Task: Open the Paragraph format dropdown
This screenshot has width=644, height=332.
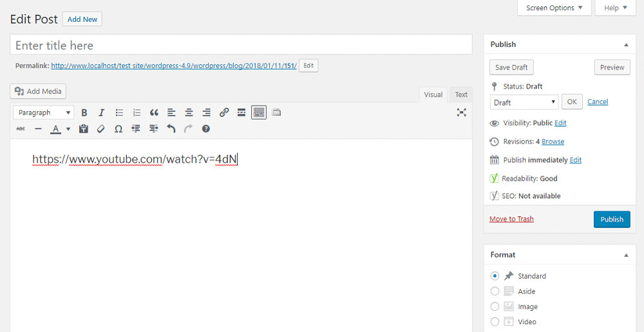Action: (44, 113)
